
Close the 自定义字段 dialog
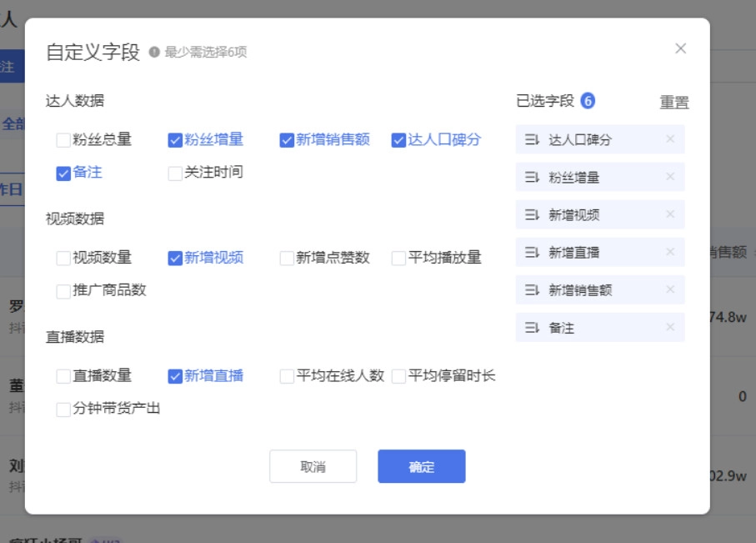pos(680,48)
